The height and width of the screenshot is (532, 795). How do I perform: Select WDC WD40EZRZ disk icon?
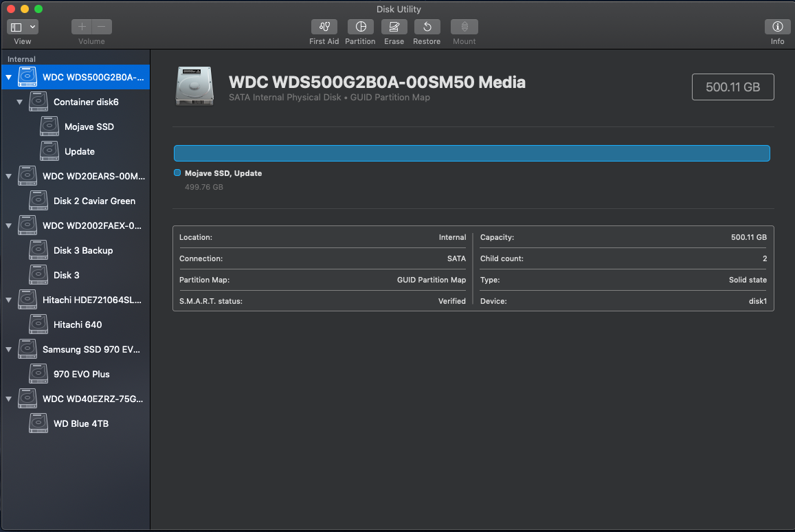click(27, 399)
